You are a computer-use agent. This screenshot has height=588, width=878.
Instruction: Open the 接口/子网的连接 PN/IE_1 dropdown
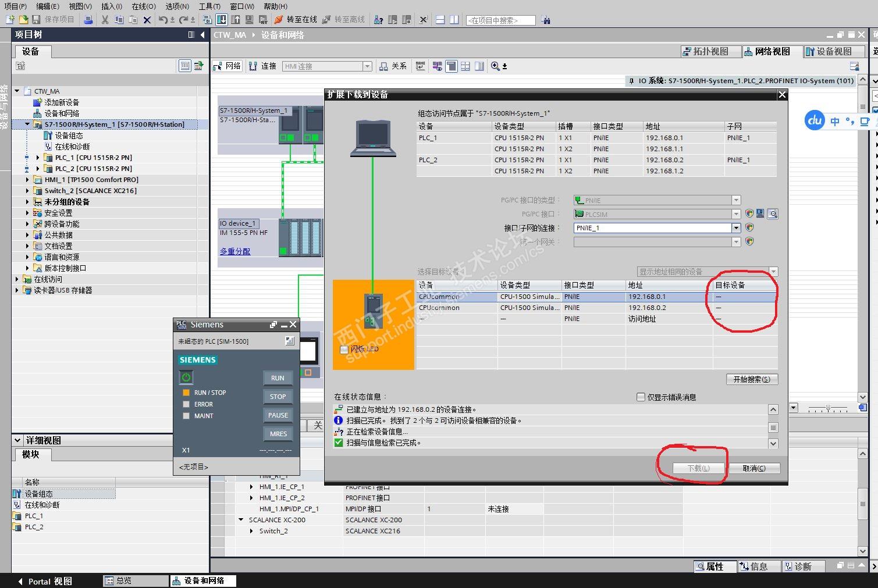736,228
